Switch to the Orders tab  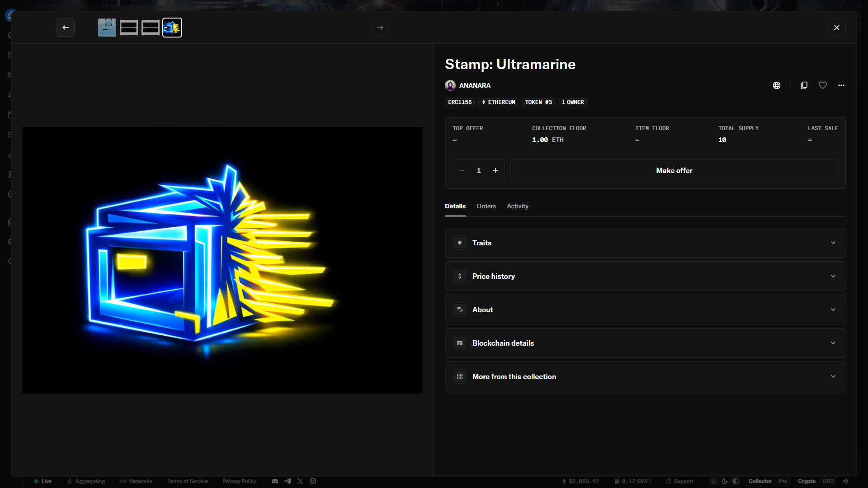(486, 206)
